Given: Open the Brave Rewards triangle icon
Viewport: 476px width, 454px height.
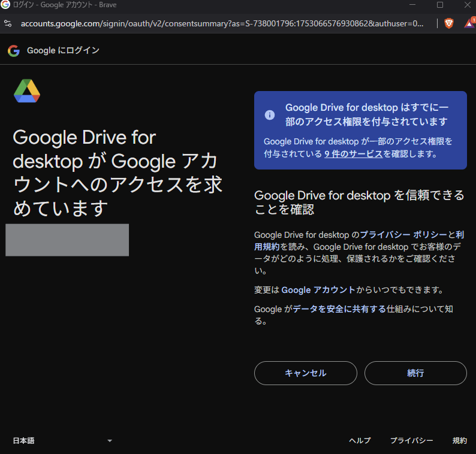Looking at the screenshot, I should pyautogui.click(x=469, y=24).
